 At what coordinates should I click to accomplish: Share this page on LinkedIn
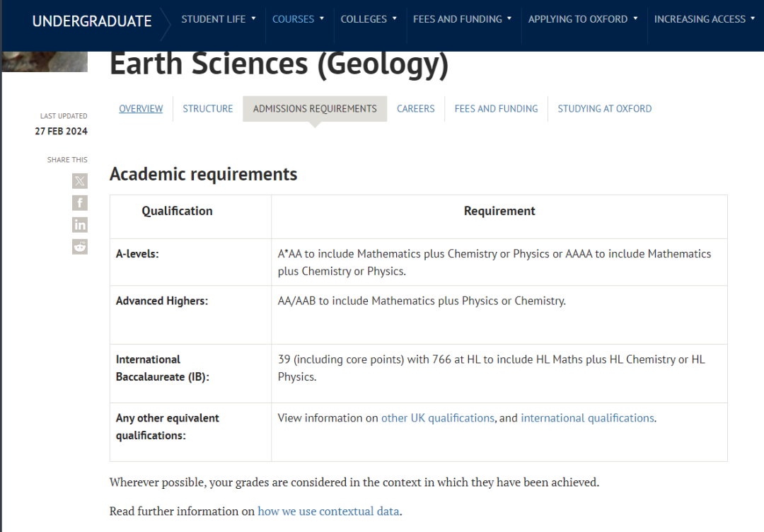[80, 225]
